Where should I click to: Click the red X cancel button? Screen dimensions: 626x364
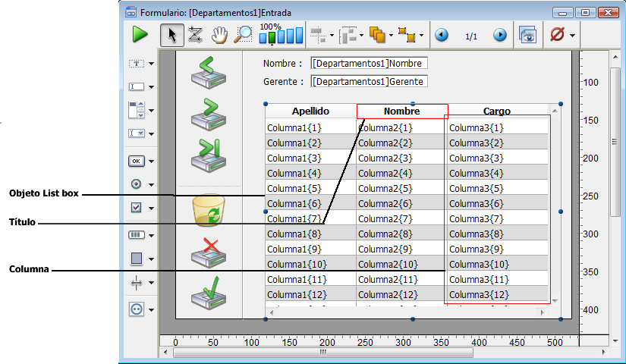[x=207, y=252]
